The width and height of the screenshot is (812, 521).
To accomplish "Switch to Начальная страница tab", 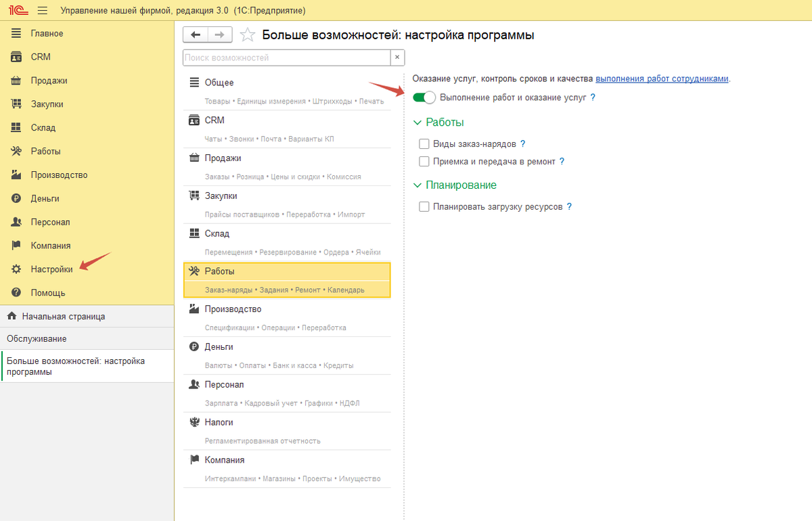I will pyautogui.click(x=87, y=316).
